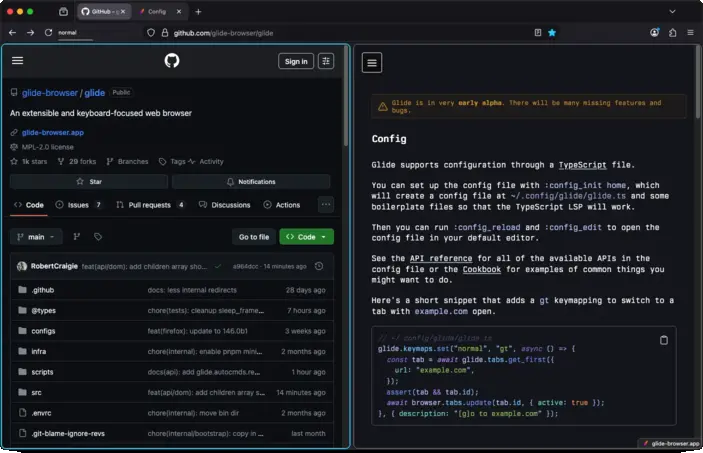Screen dimensions: 703x453
Task: Click the tags icon next to the branch selector
Action: click(x=98, y=237)
